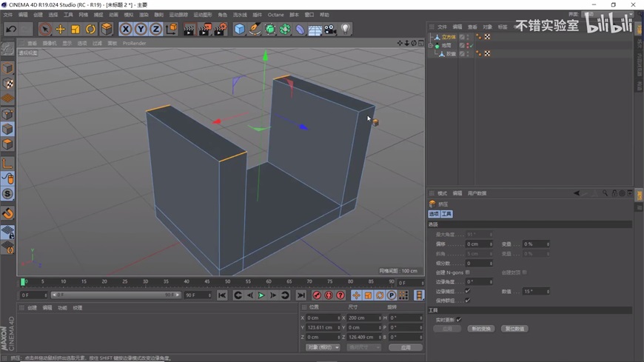
Task: Switch to the 工具 tab
Action: [x=446, y=214]
